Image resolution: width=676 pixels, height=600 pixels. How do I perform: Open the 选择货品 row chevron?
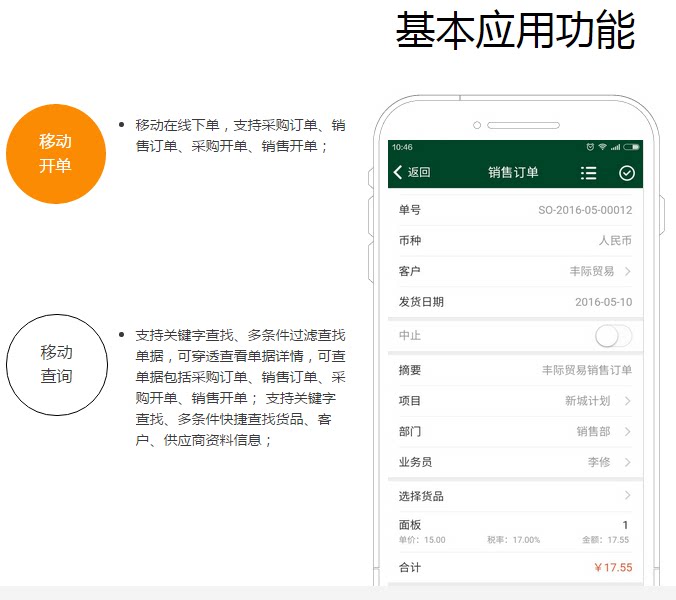(x=627, y=495)
